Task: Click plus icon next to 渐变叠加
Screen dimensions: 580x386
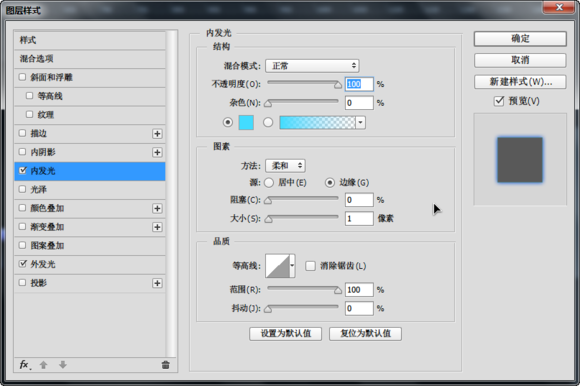Action: tap(157, 227)
